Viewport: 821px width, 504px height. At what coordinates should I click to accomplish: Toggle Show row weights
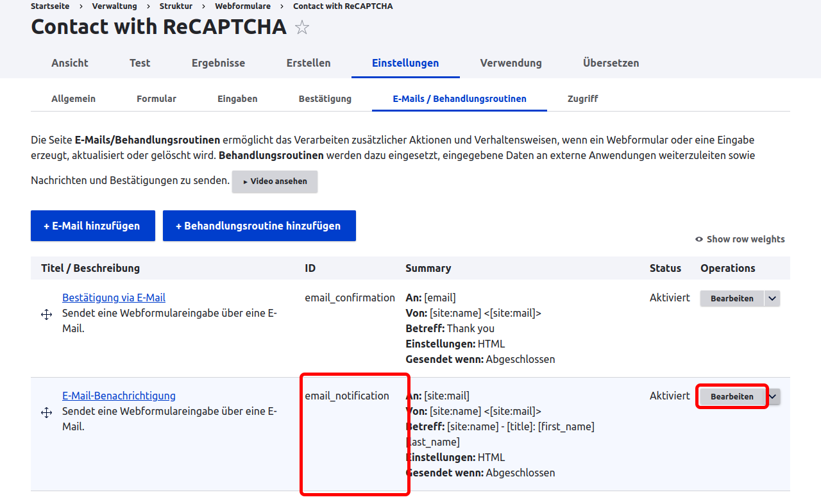pos(740,239)
